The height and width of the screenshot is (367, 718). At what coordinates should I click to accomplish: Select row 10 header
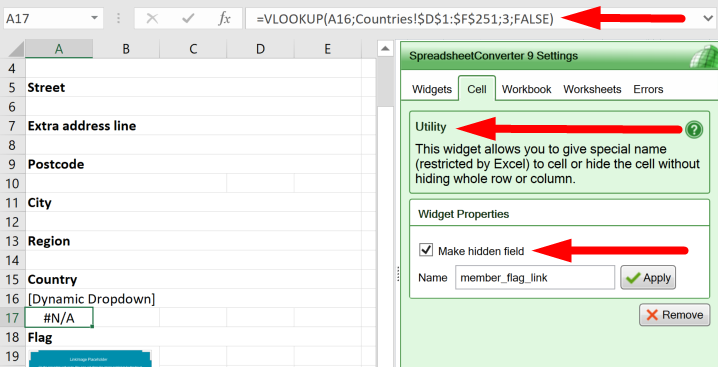coord(12,183)
